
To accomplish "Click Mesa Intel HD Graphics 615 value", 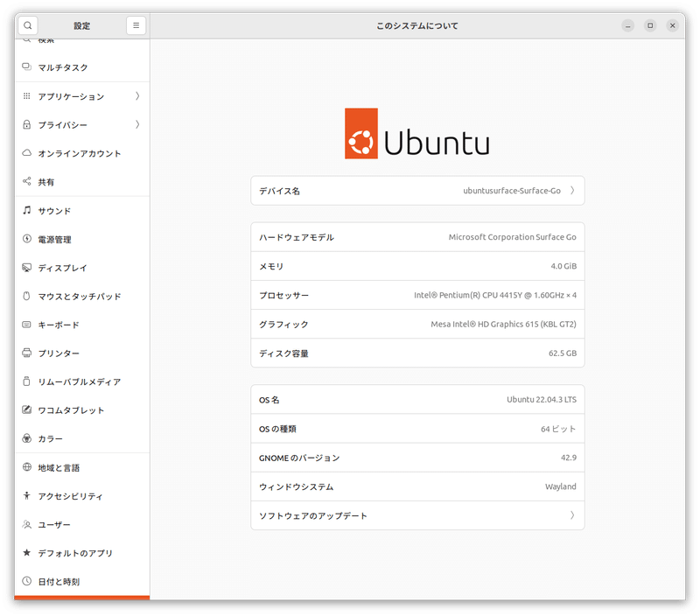I will (504, 324).
